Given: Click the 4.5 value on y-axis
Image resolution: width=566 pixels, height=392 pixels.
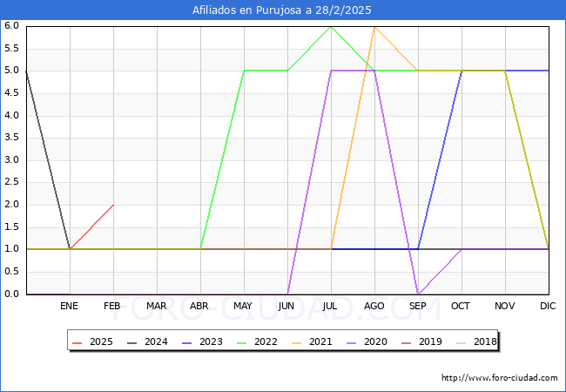Looking at the screenshot, I should 11,93.
